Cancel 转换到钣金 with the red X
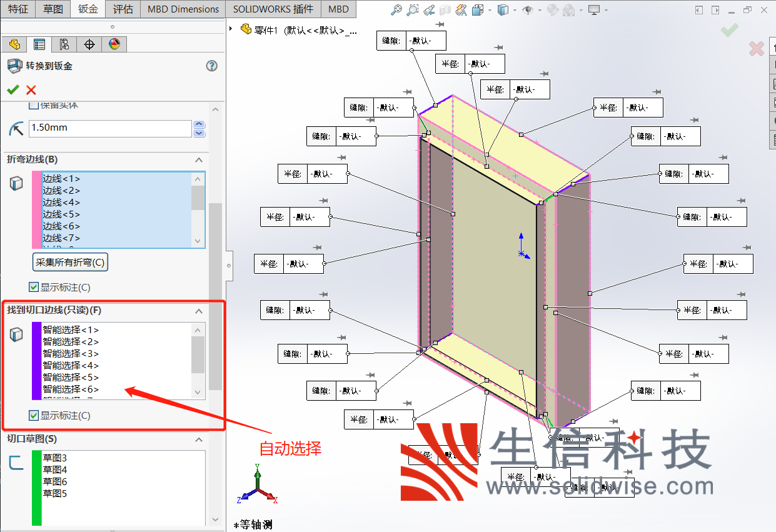776x532 pixels. coord(31,90)
